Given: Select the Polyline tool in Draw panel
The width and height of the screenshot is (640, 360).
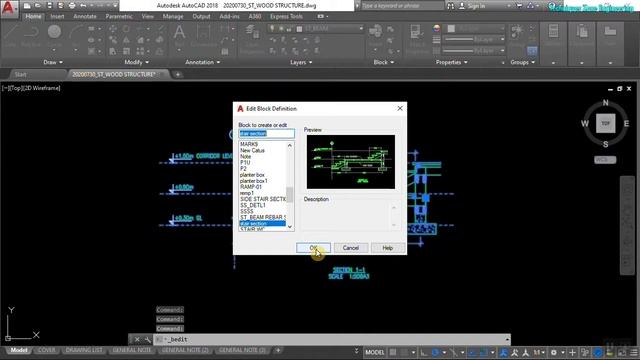Looking at the screenshot, I should pyautogui.click(x=31, y=35).
